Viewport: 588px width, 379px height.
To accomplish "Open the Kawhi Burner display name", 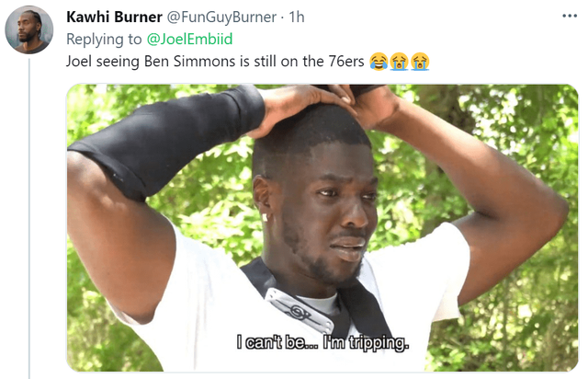I will pyautogui.click(x=114, y=17).
